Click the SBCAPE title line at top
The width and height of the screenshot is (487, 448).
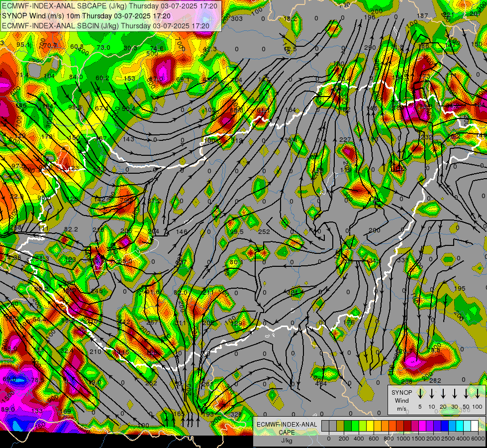[109, 6]
